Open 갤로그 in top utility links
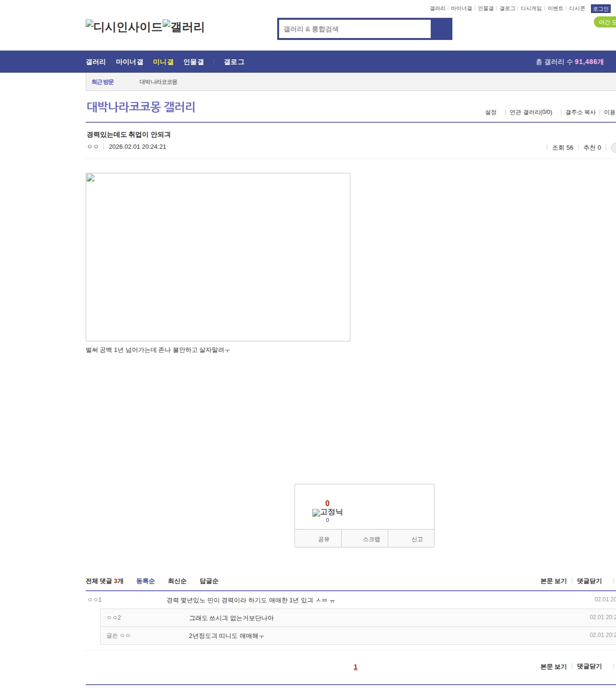The height and width of the screenshot is (688, 616). click(x=507, y=9)
